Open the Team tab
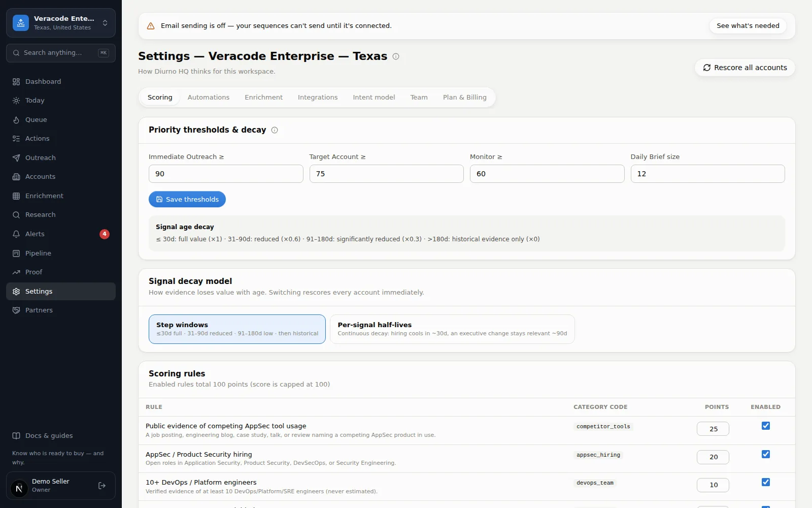Image resolution: width=812 pixels, height=508 pixels. (x=419, y=98)
